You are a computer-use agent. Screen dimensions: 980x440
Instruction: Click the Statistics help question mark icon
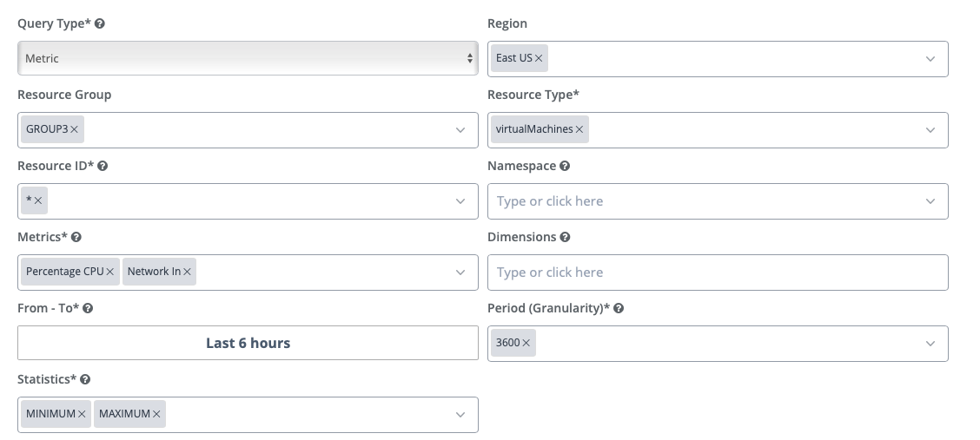point(85,379)
